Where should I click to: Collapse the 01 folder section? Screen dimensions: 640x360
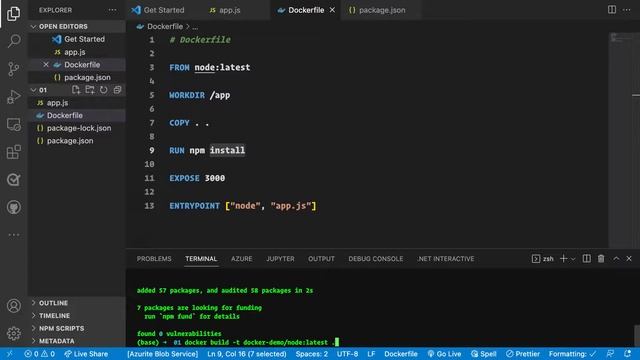(42, 90)
